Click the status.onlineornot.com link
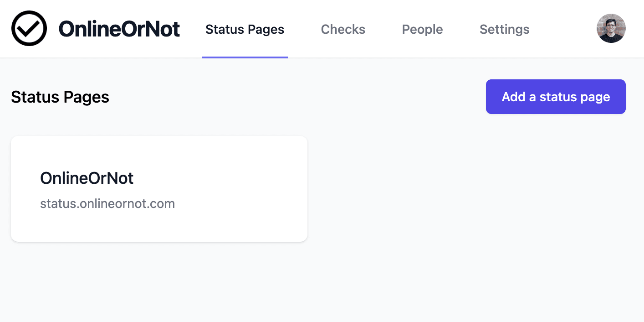 coord(107,203)
